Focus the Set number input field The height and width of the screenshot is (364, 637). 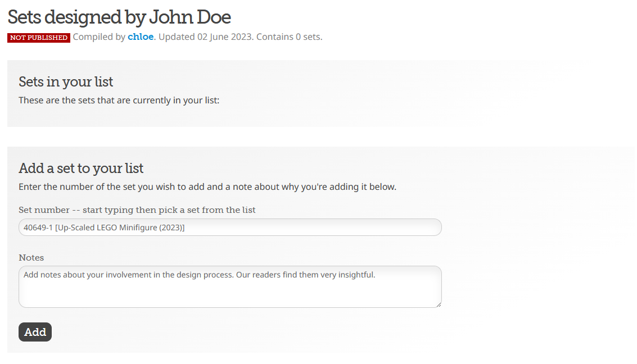click(x=230, y=228)
